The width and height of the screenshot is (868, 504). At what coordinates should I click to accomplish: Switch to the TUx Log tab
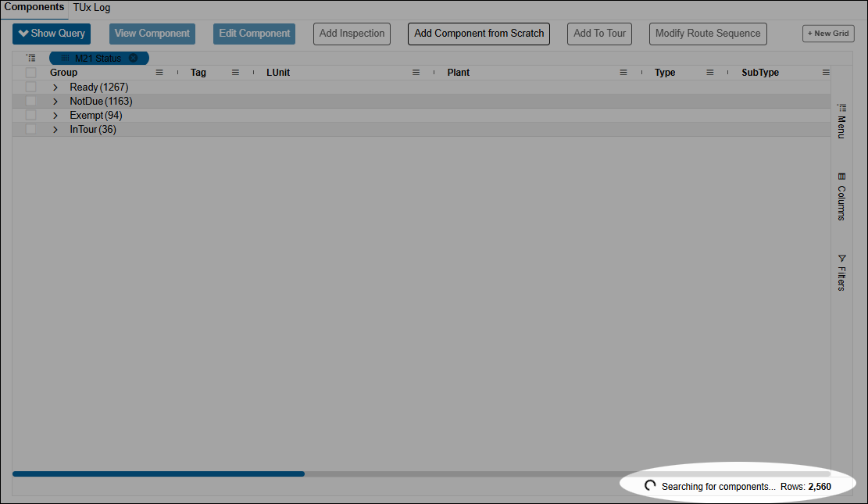pos(91,7)
